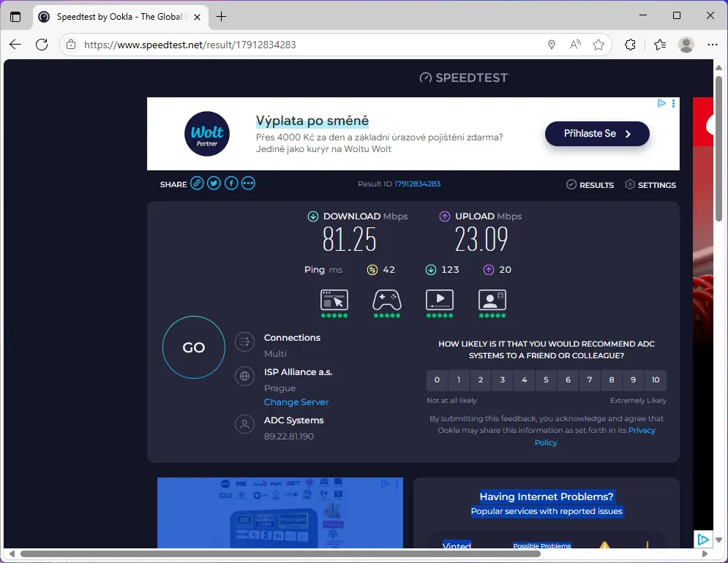Click the video streaming performance icon

pyautogui.click(x=440, y=300)
